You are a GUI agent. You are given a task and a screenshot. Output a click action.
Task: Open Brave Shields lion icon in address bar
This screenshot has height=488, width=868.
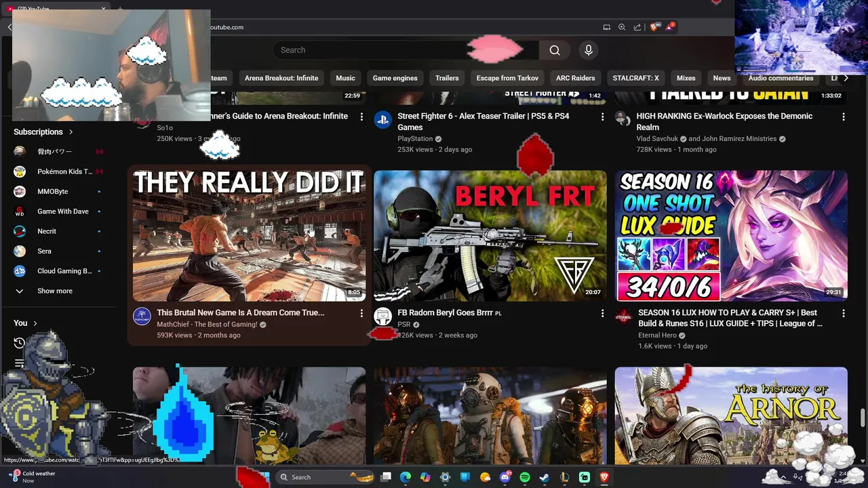click(654, 27)
